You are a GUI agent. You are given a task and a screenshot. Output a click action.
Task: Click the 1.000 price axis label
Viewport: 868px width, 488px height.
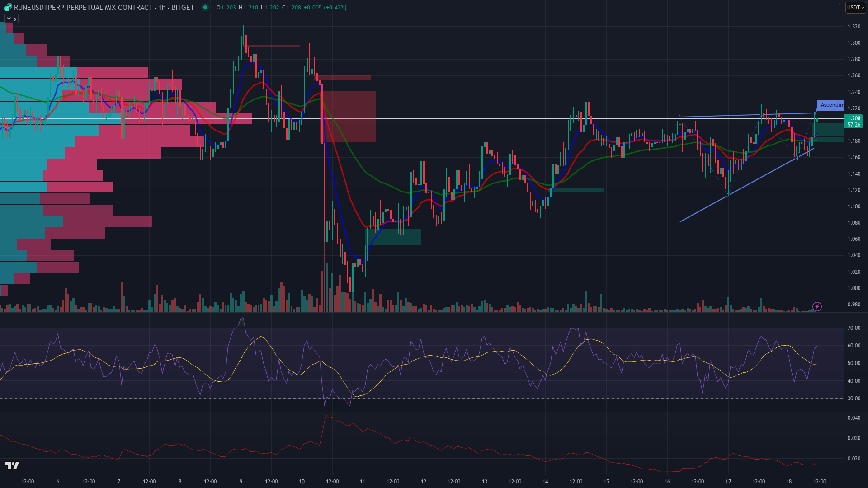point(854,288)
